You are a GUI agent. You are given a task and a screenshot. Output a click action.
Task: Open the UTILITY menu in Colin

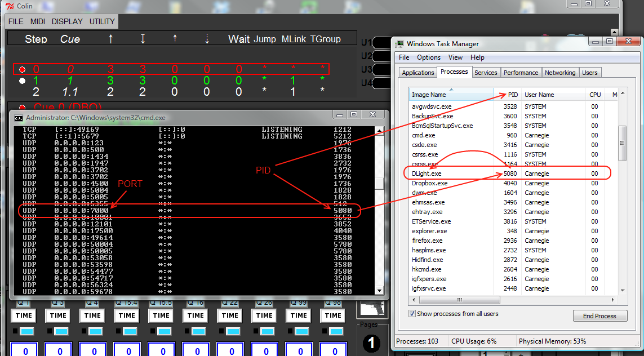102,21
